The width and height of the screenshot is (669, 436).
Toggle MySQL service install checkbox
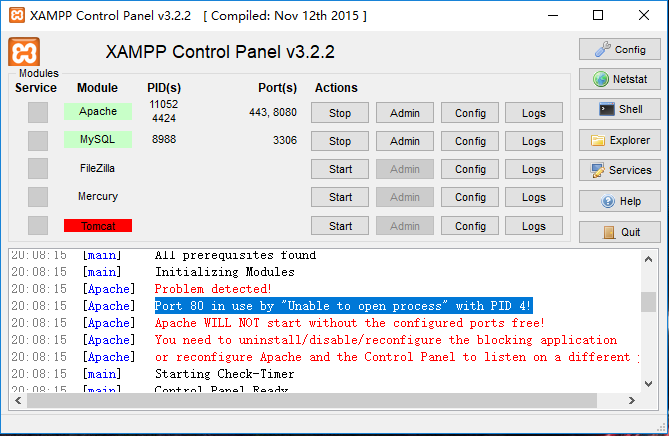click(x=38, y=141)
